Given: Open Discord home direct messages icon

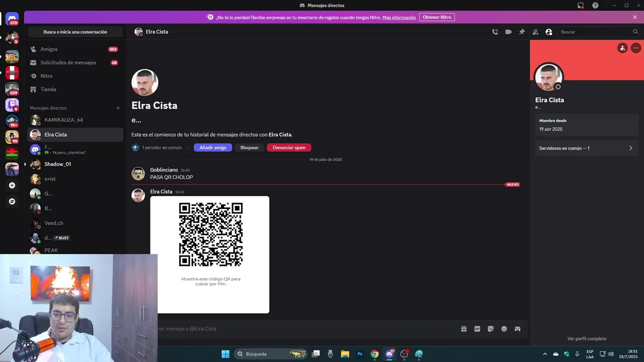Looking at the screenshot, I should [x=12, y=19].
